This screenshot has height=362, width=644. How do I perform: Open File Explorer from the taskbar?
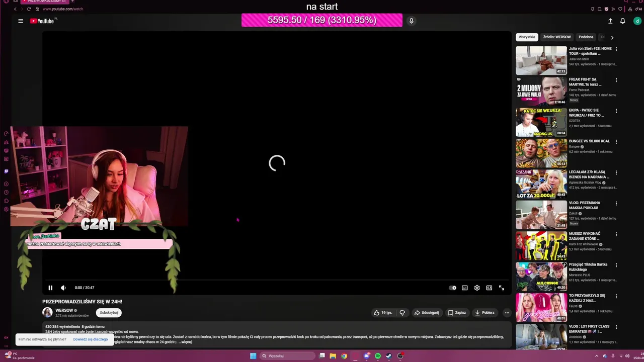tap(333, 356)
